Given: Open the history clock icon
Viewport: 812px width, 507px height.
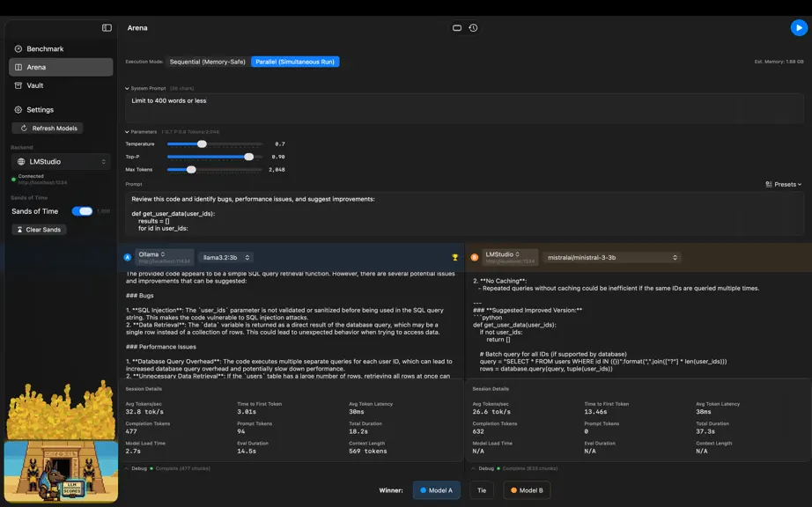Looking at the screenshot, I should pos(473,28).
